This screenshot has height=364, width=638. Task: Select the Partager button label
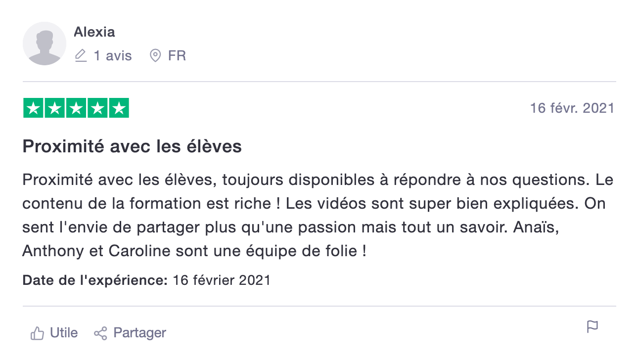[x=140, y=333]
